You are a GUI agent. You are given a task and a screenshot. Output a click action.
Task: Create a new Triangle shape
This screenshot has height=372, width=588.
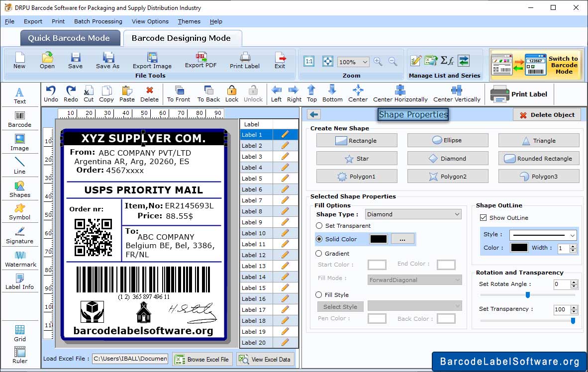coord(539,141)
